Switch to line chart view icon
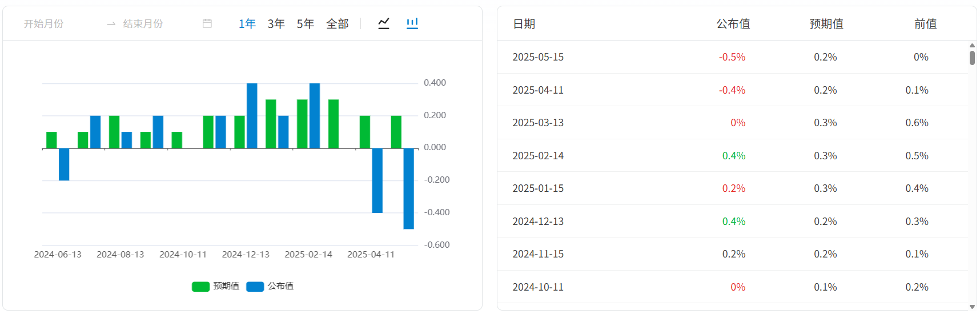 coord(384,23)
